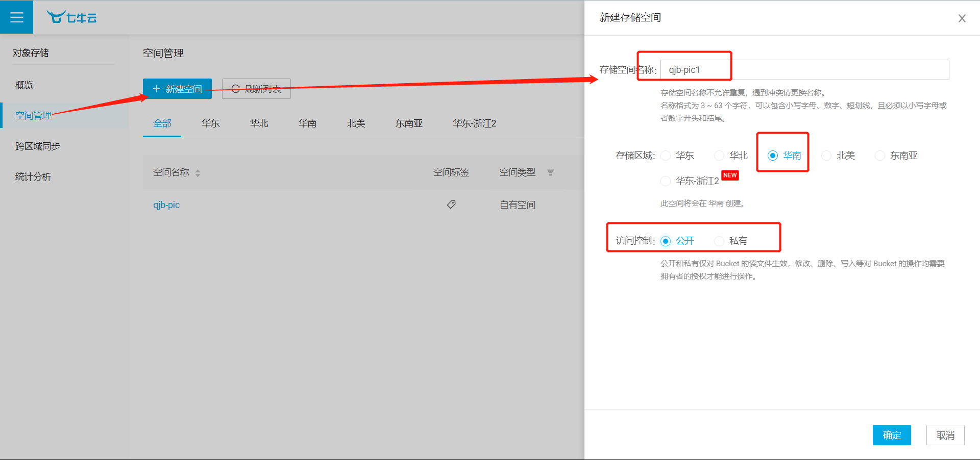The width and height of the screenshot is (980, 460).
Task: Open the 统计分析 sidebar item
Action: pyautogui.click(x=33, y=177)
